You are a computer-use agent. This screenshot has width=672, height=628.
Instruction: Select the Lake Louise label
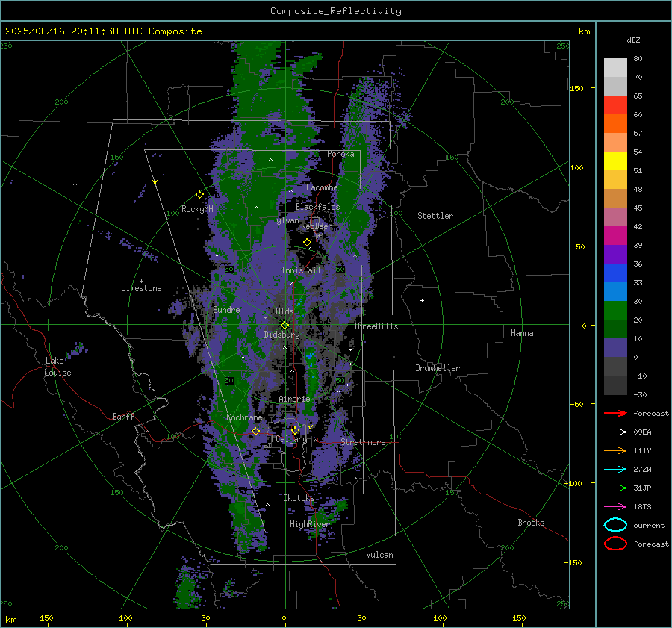pos(57,367)
